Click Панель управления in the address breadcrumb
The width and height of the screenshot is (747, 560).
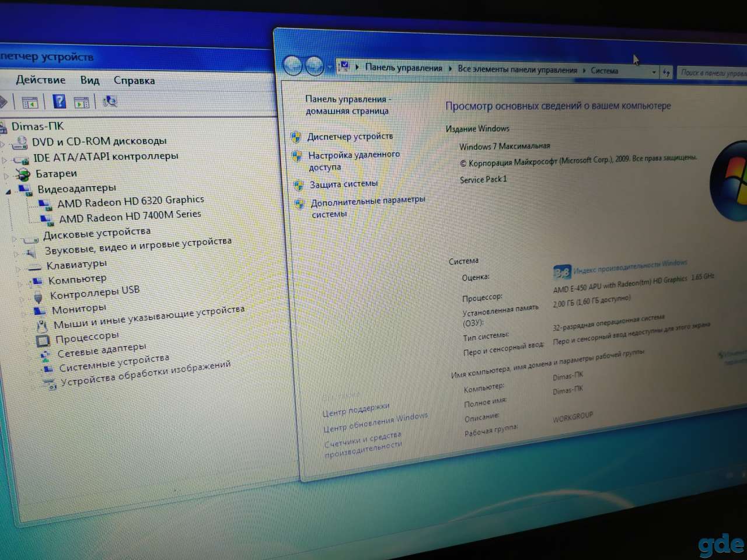404,68
